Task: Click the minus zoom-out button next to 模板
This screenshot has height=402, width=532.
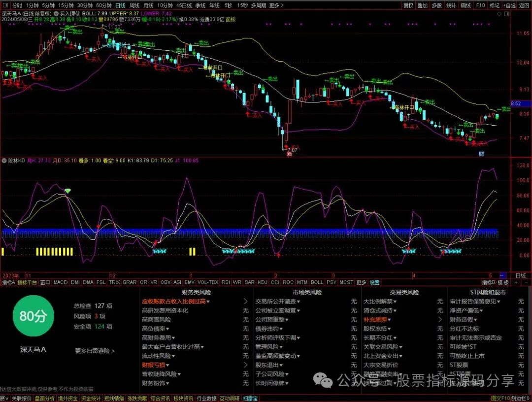Action: point(526,282)
